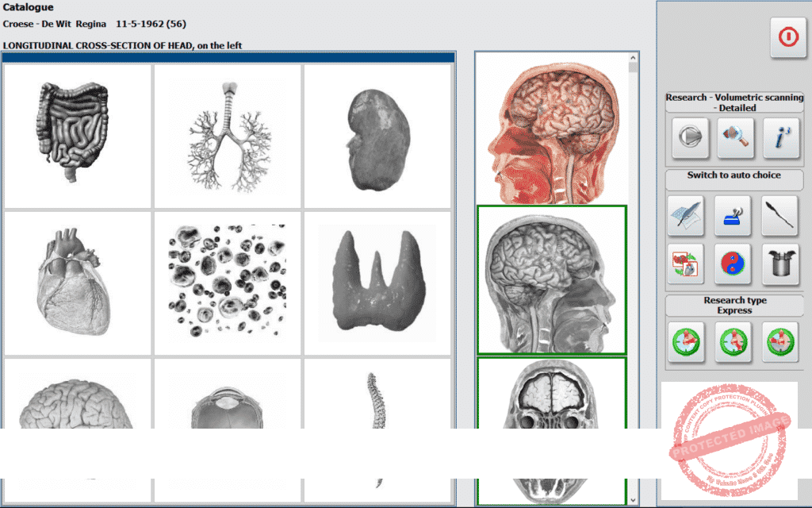Select the third Research type target icon
The height and width of the screenshot is (508, 812).
point(780,342)
